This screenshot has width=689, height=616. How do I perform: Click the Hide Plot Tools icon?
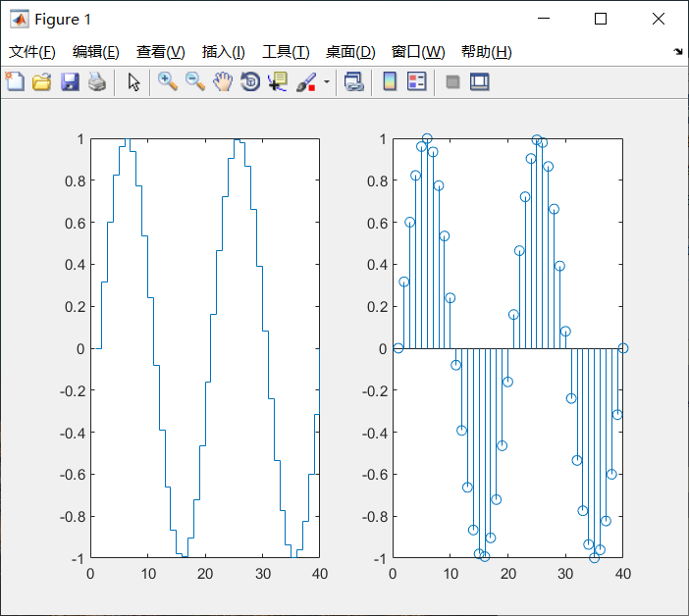tap(452, 81)
